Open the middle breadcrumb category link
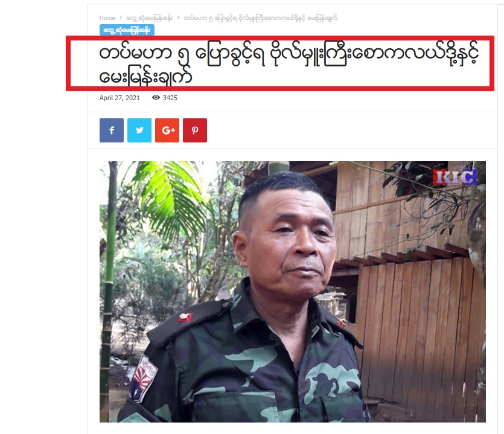This screenshot has width=504, height=434. [x=150, y=18]
